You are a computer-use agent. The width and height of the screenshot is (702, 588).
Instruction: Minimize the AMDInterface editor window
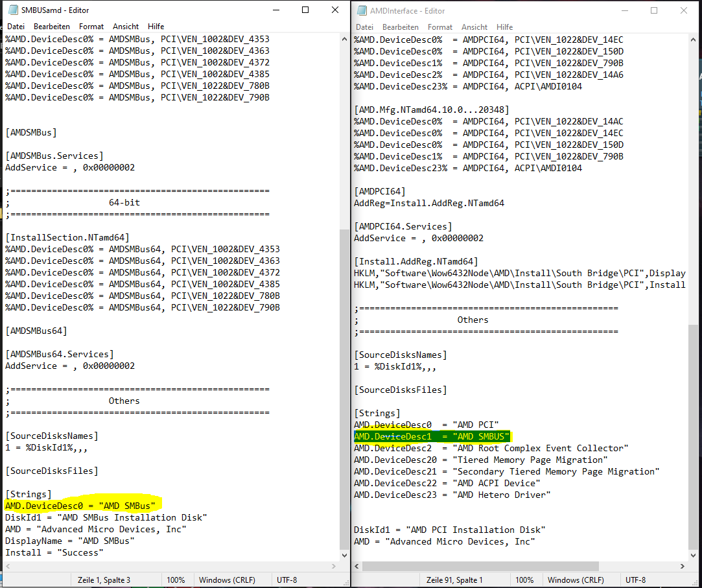coord(625,11)
